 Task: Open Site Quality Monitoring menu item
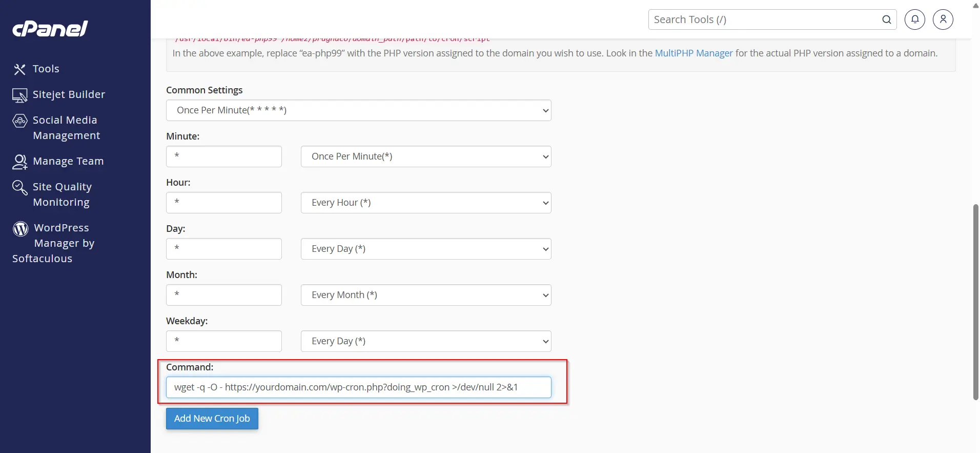(x=62, y=194)
